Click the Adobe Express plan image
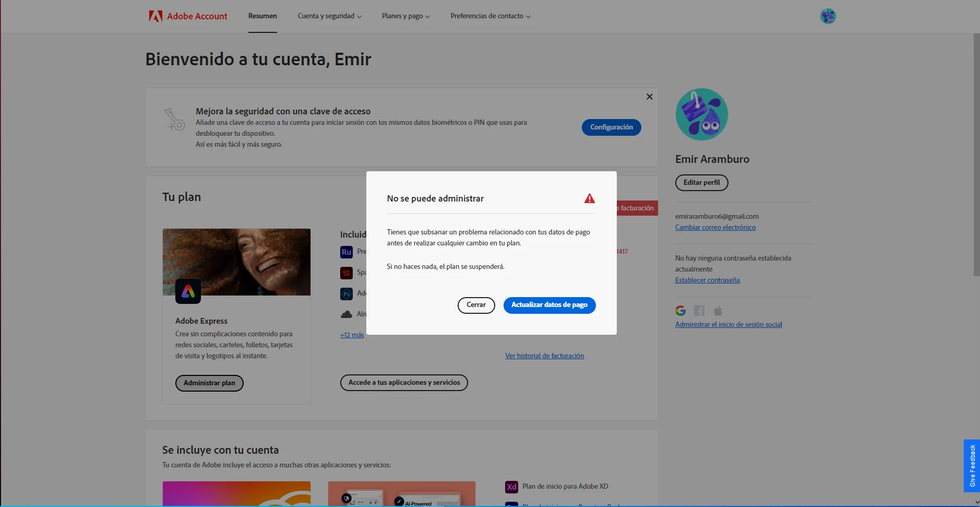 [236, 262]
